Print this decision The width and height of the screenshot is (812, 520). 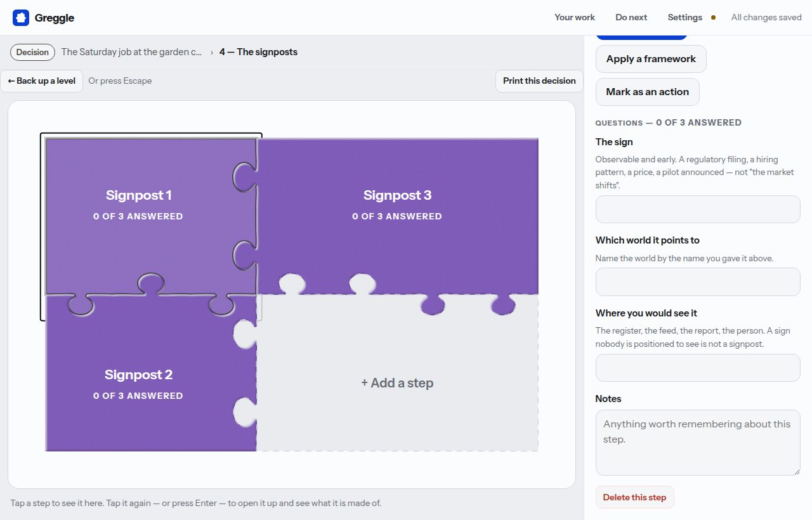pos(539,81)
